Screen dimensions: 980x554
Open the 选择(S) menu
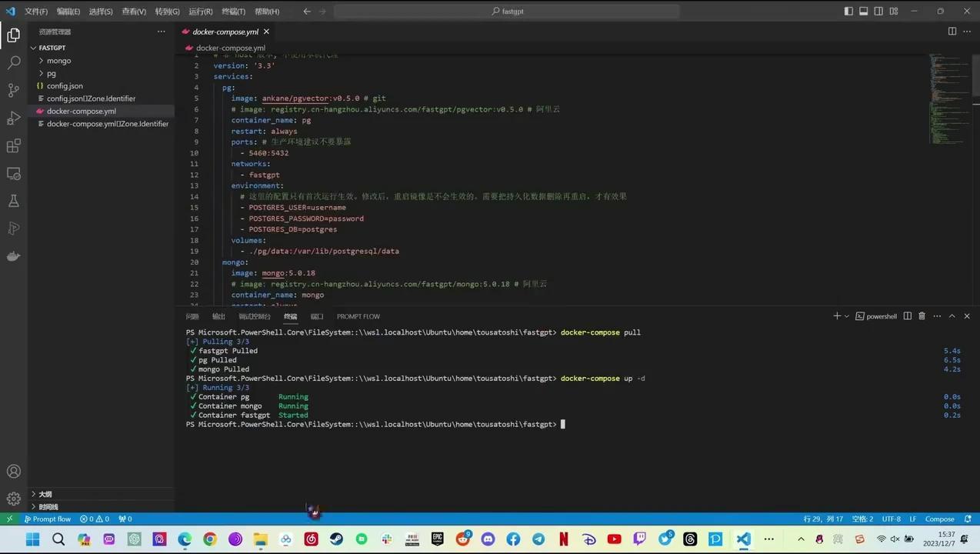pyautogui.click(x=101, y=12)
